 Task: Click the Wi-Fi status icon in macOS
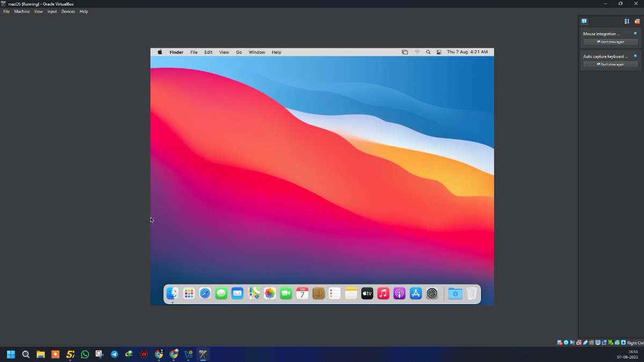[417, 52]
